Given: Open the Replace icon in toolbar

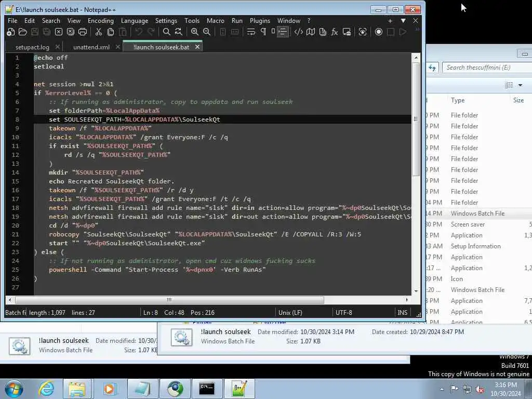Looking at the screenshot, I should (179, 32).
